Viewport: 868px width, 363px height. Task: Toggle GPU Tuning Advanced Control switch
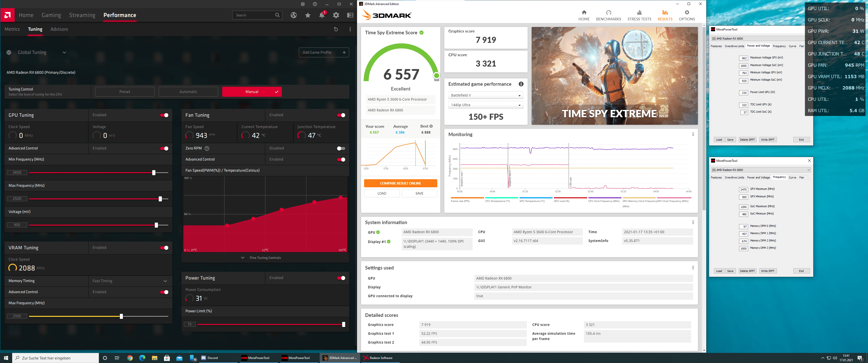click(164, 148)
